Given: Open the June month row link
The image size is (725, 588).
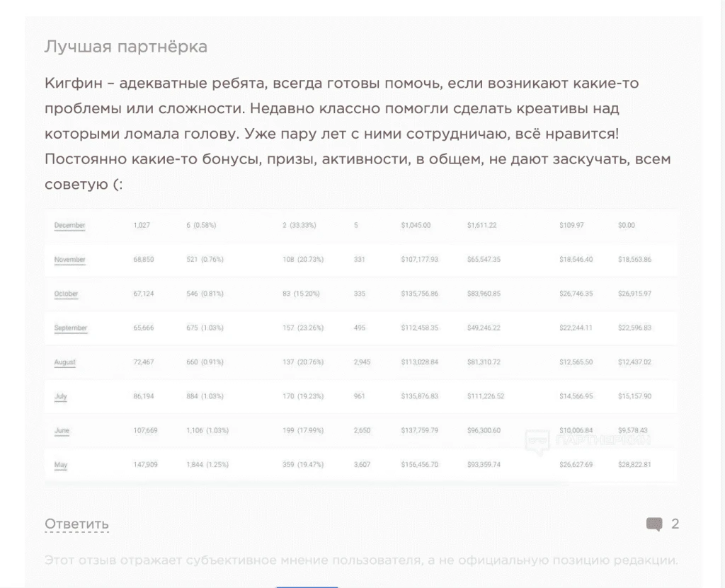Looking at the screenshot, I should (x=62, y=430).
